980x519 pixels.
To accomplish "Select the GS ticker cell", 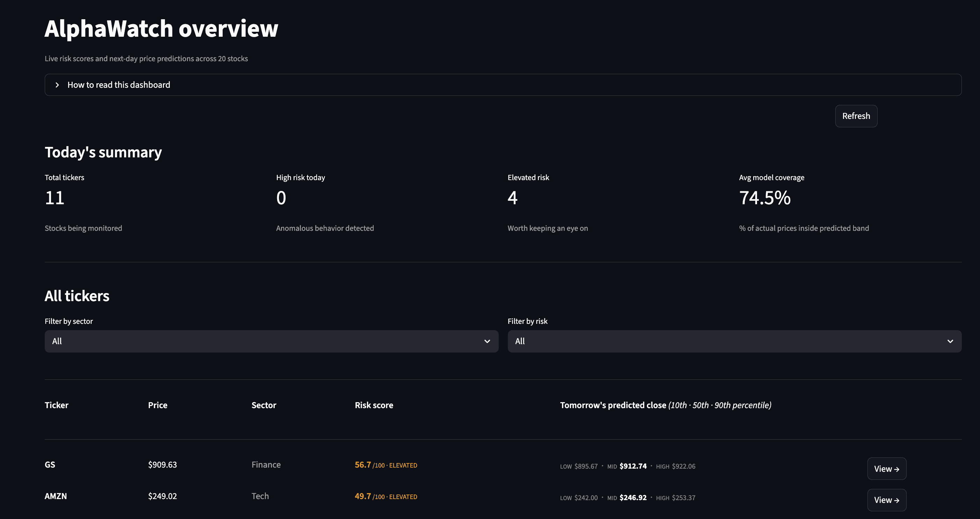I will coord(50,464).
